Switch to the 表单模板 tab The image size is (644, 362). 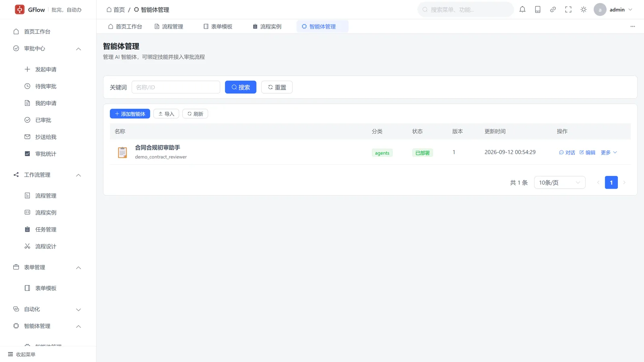click(218, 27)
